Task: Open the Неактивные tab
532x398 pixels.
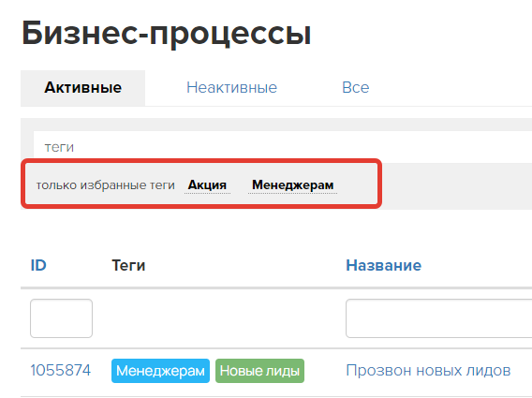Action: coord(231,88)
